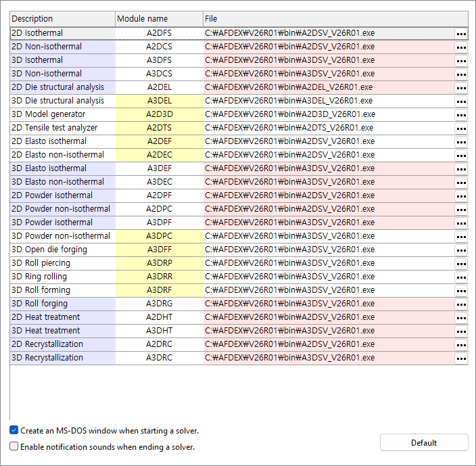Browse file for 2D Recrystallization
Image resolution: width=476 pixels, height=466 pixels.
[461, 344]
